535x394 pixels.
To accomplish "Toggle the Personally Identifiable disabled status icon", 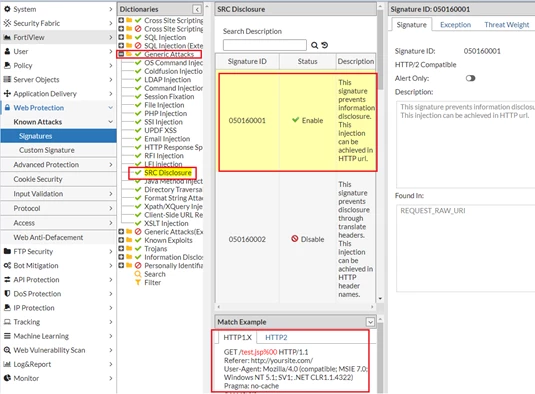I will click(x=138, y=265).
